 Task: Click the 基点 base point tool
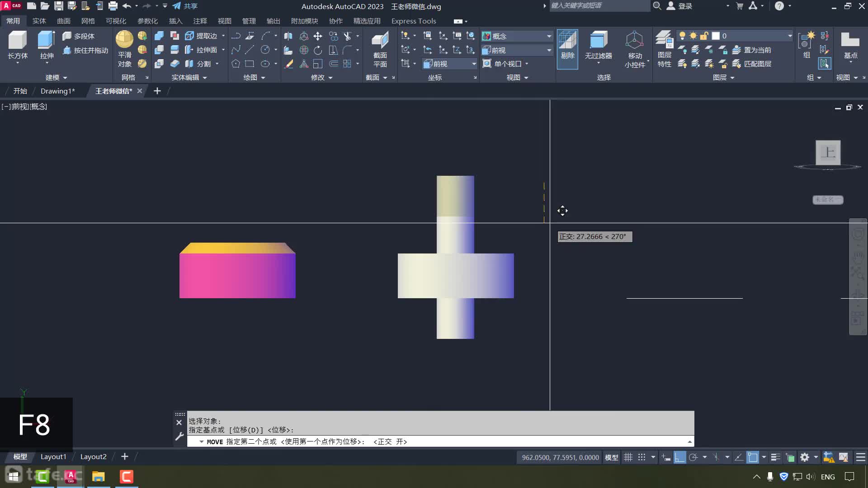pyautogui.click(x=850, y=45)
